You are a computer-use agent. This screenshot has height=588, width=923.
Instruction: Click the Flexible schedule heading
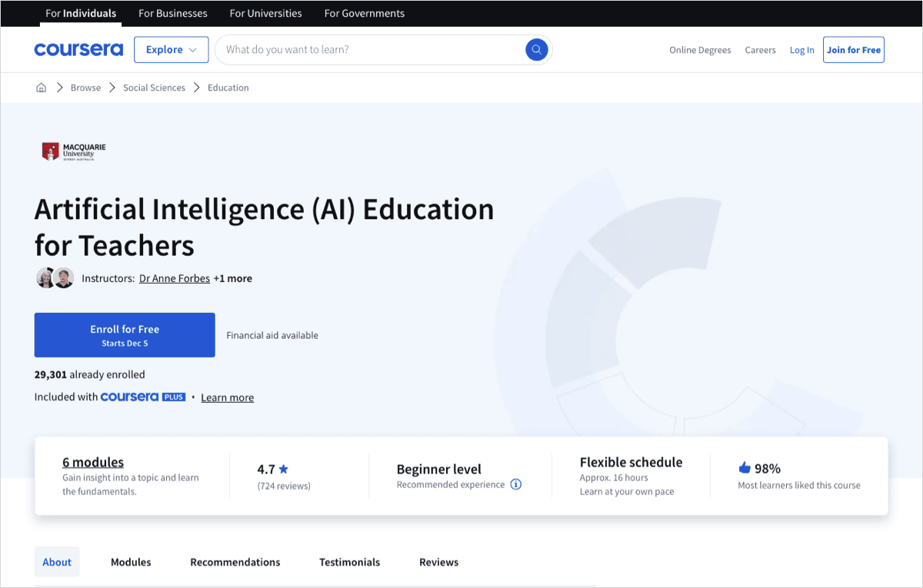pos(631,462)
